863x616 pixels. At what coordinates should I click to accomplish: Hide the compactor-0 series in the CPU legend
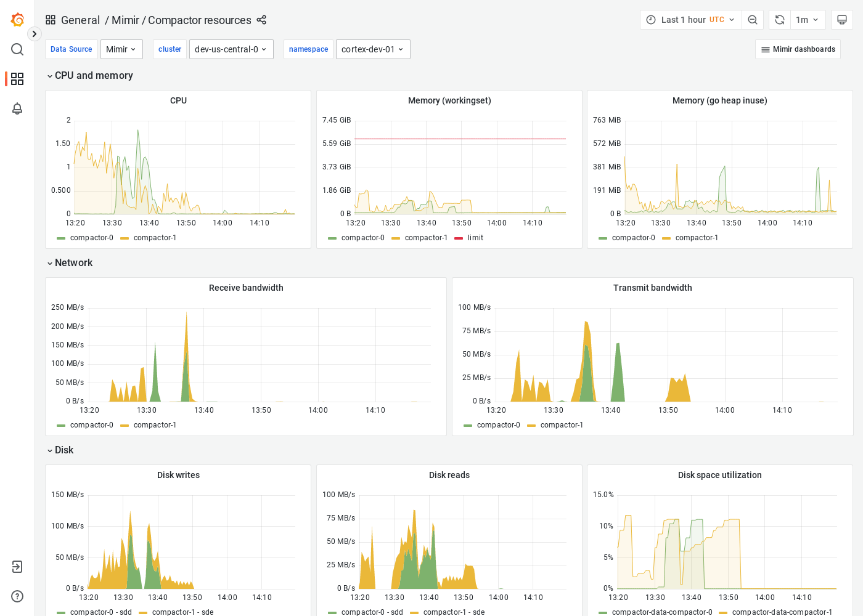[92, 238]
